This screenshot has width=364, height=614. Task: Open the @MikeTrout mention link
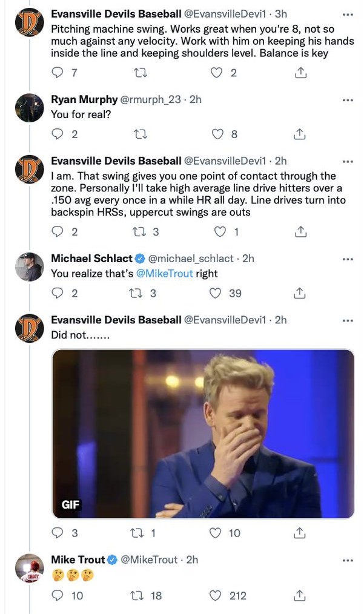[164, 274]
